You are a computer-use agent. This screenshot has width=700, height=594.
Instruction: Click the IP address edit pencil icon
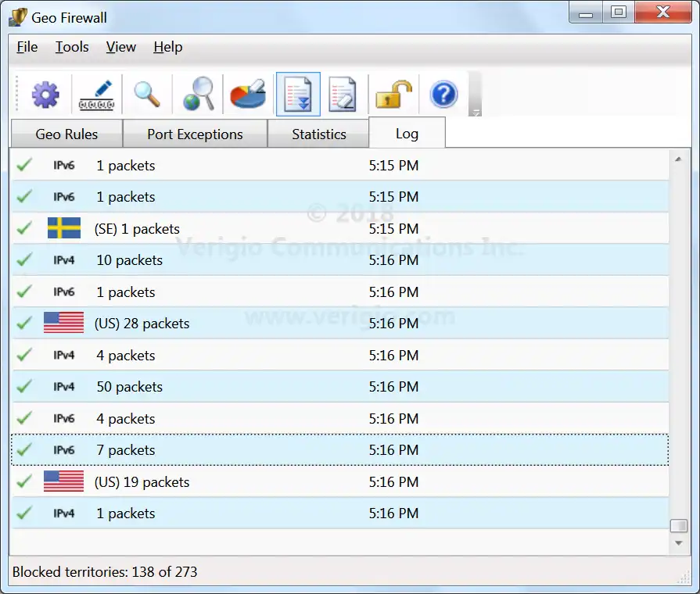click(x=96, y=95)
